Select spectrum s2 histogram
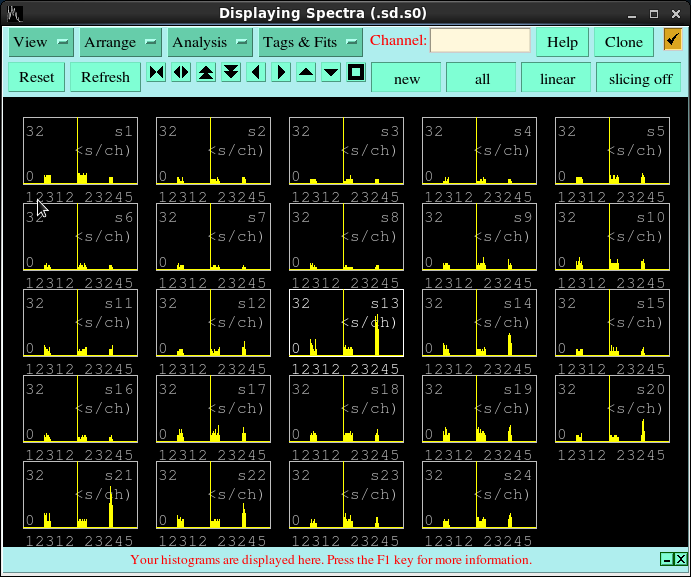 tap(213, 151)
